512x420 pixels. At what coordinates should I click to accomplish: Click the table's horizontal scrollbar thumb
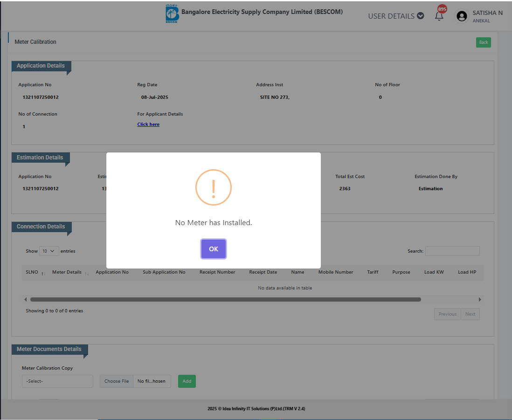click(x=226, y=300)
